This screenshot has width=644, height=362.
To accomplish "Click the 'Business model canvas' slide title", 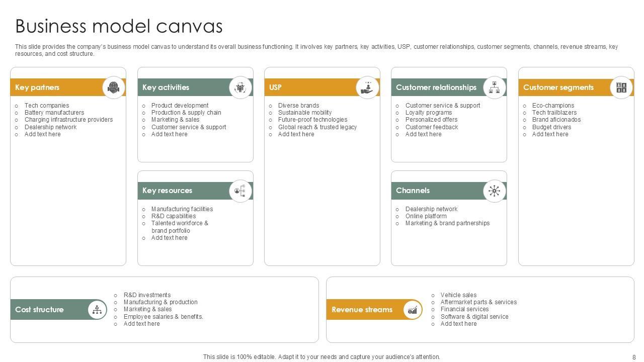I will pos(119,26).
